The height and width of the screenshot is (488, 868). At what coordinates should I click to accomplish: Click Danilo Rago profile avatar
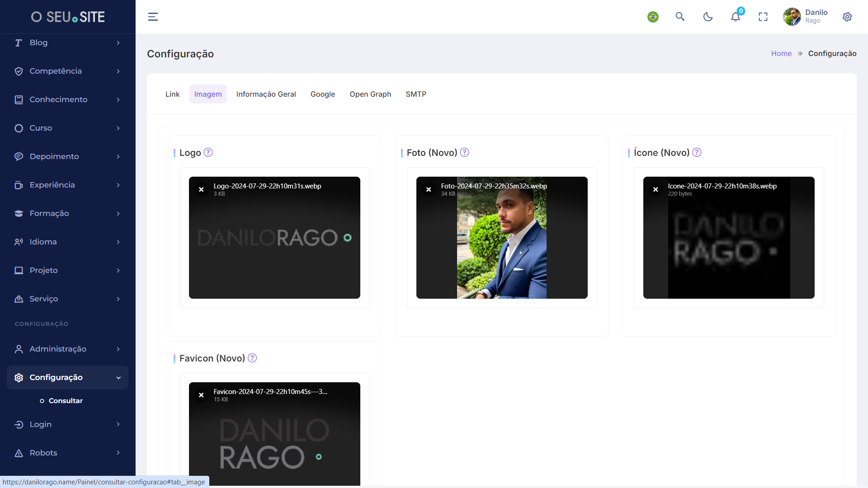[x=792, y=17]
